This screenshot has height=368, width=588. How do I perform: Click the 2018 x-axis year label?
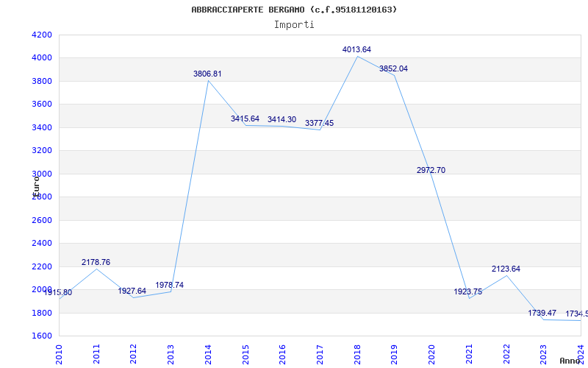pos(357,354)
